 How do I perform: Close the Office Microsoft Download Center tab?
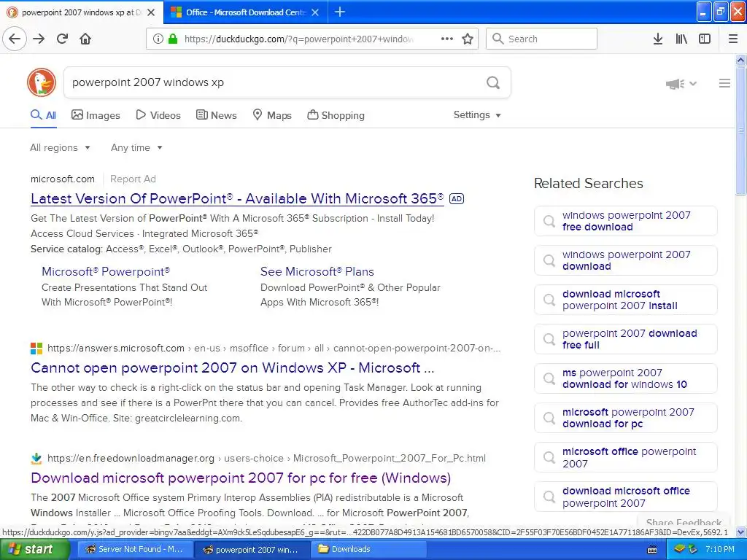point(315,12)
